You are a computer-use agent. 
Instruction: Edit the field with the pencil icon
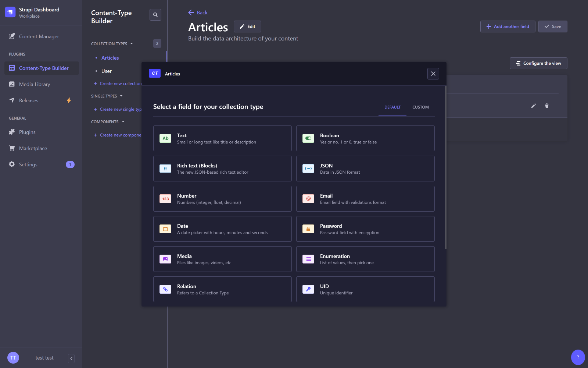[534, 106]
